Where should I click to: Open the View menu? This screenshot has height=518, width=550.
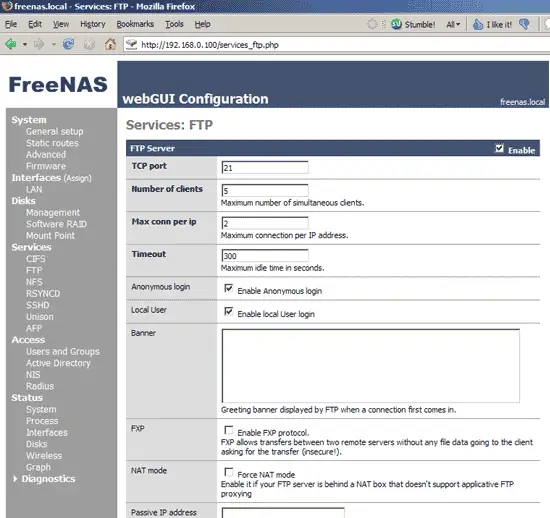(61, 24)
